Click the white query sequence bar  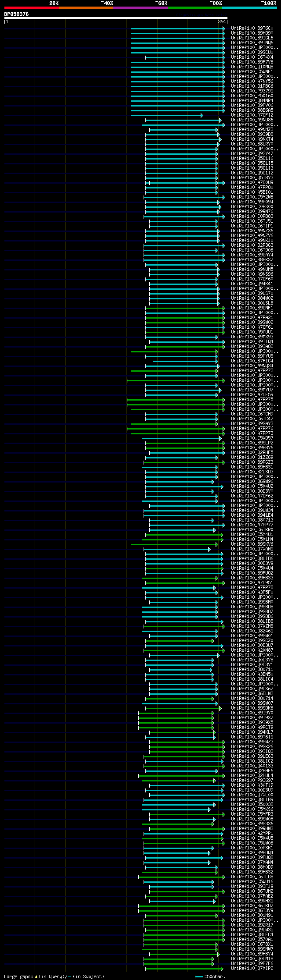(x=115, y=18)
